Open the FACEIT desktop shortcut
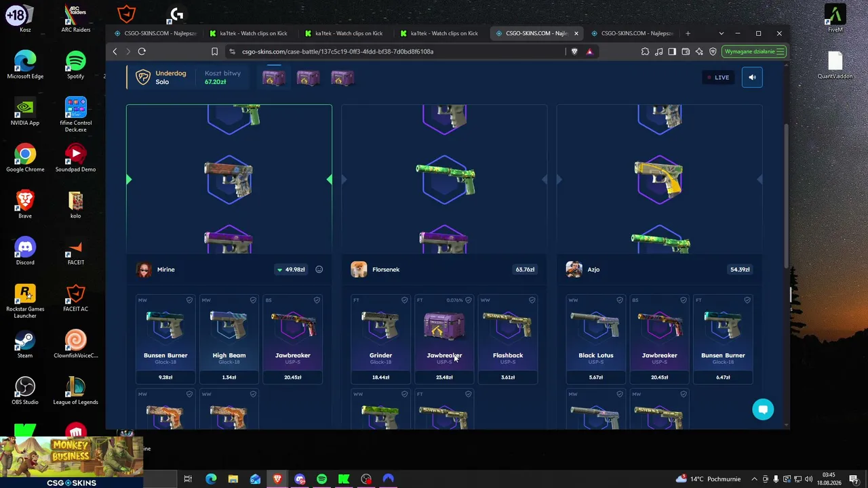 click(76, 252)
